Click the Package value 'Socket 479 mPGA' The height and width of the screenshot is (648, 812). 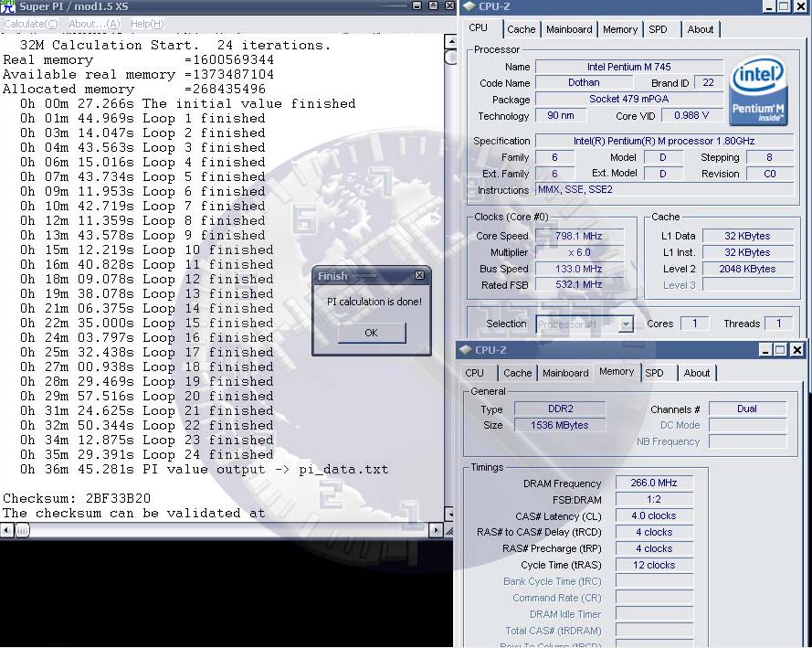[x=628, y=99]
